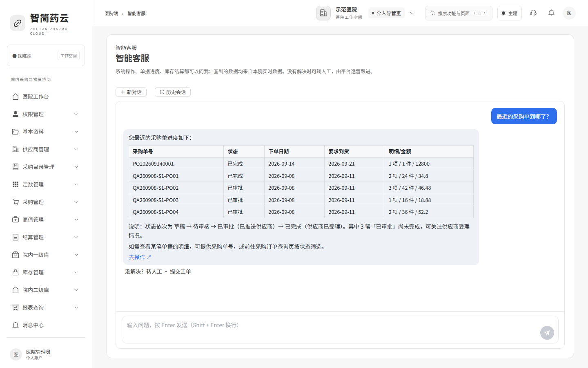Open the 医院工作台 menu item
This screenshot has height=368, width=588.
[46, 96]
